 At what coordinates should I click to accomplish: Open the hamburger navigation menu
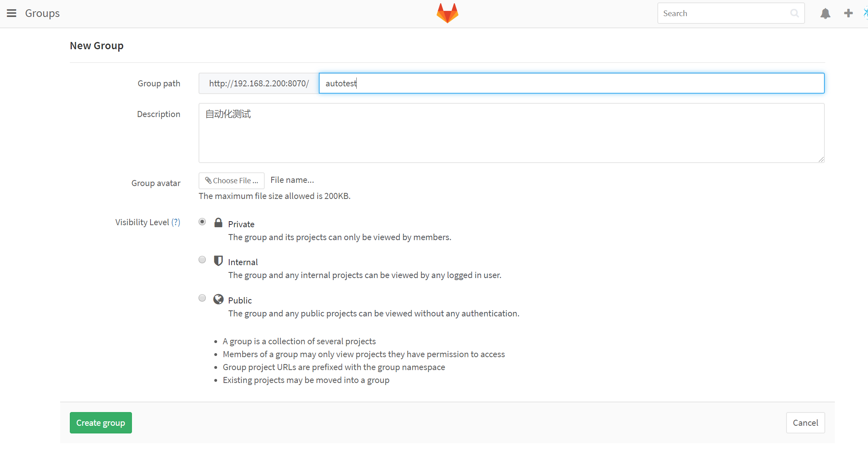click(x=11, y=13)
